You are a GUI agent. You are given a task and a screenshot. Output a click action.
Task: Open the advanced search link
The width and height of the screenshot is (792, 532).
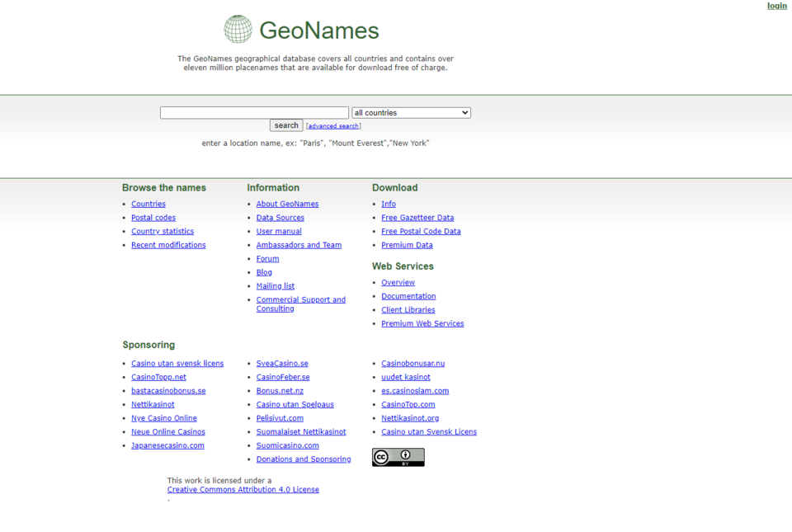[x=333, y=126]
